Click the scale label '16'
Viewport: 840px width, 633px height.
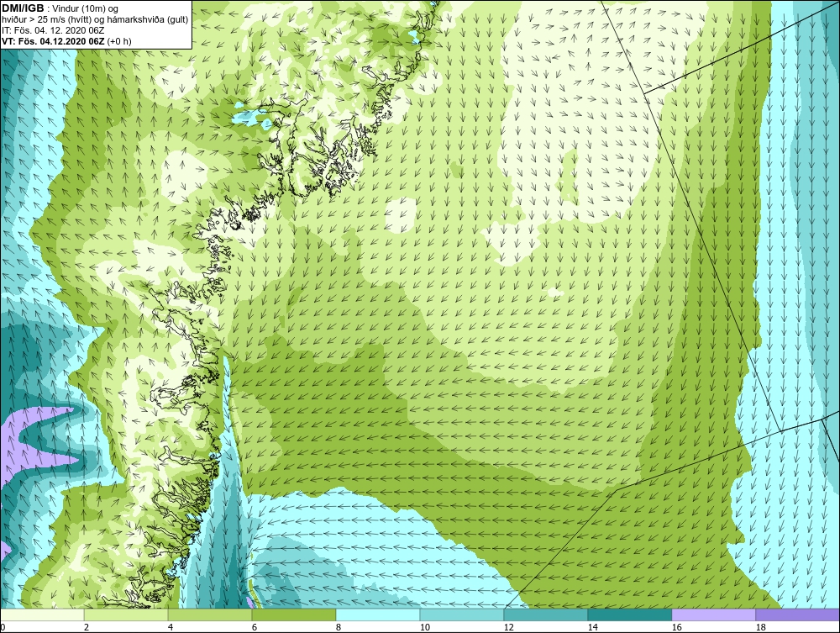click(x=676, y=627)
